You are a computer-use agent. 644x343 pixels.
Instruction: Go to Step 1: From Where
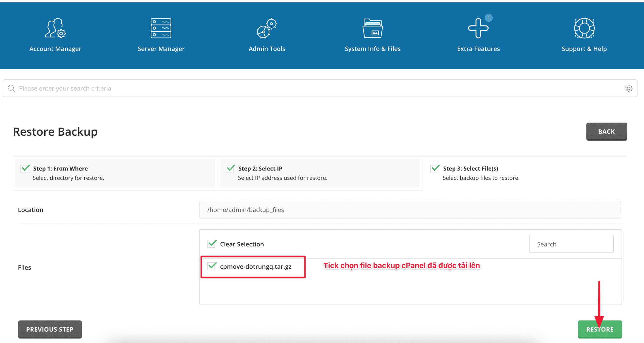click(x=60, y=168)
